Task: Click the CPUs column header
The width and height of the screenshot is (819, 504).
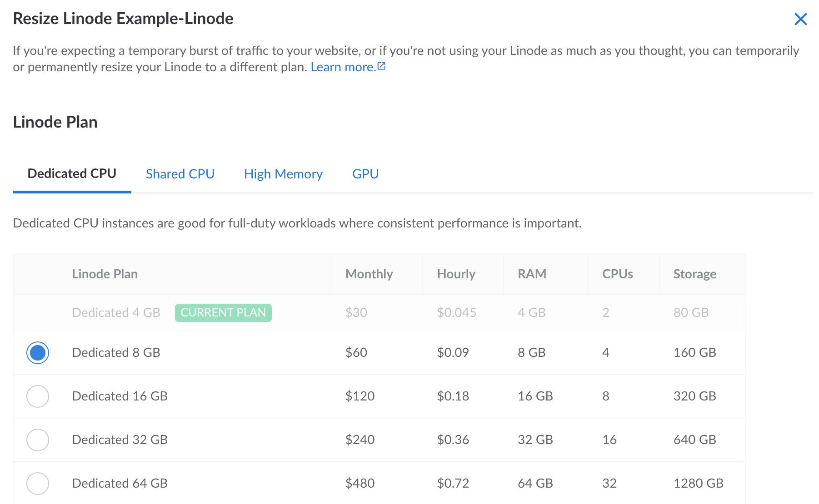Action: click(x=617, y=274)
